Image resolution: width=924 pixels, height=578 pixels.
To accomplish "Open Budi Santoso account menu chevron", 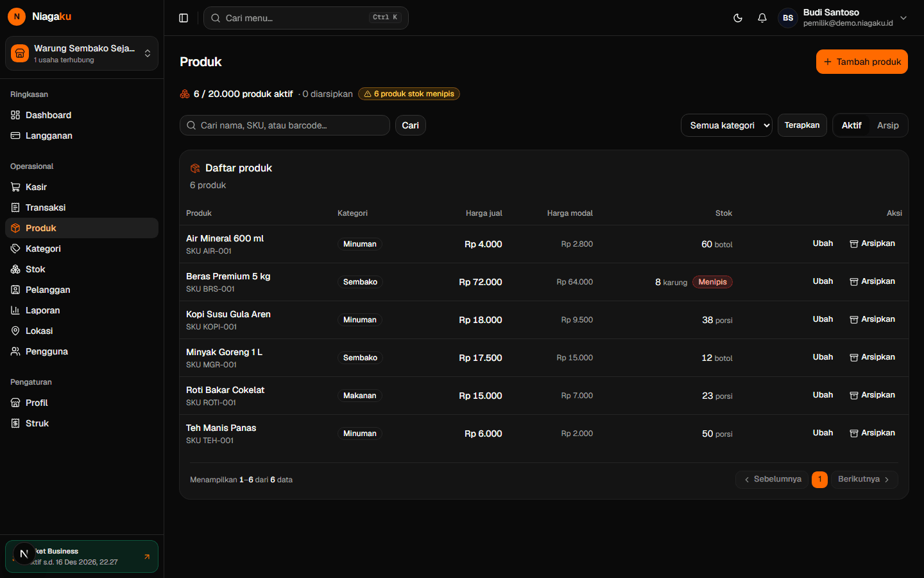I will [903, 18].
